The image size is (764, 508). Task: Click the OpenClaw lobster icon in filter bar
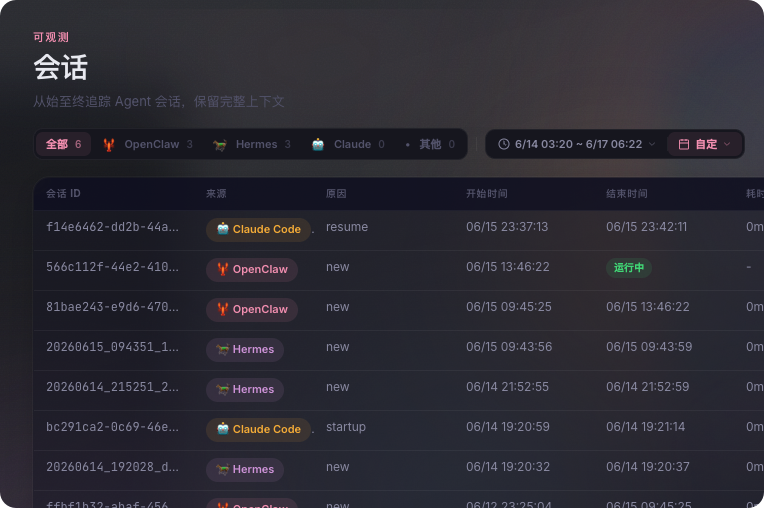click(109, 145)
